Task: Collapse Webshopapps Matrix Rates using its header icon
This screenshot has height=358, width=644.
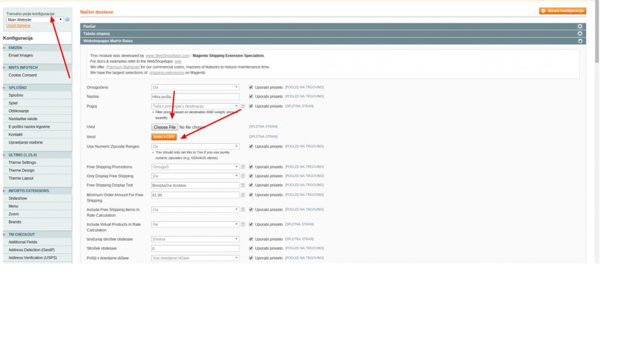Action: point(580,41)
